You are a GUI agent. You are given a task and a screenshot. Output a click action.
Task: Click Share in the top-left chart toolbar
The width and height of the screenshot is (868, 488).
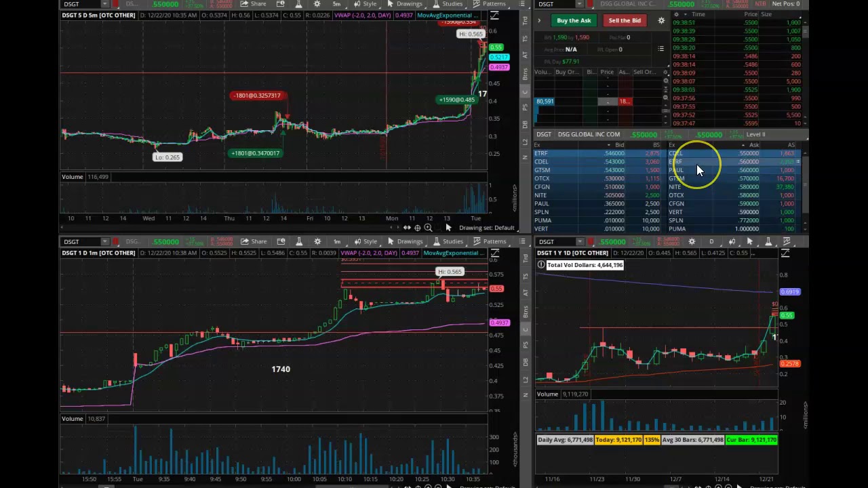click(x=254, y=4)
